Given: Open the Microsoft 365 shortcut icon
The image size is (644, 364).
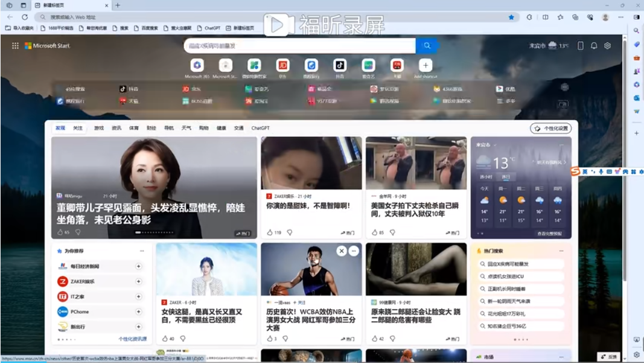Looking at the screenshot, I should point(197,65).
